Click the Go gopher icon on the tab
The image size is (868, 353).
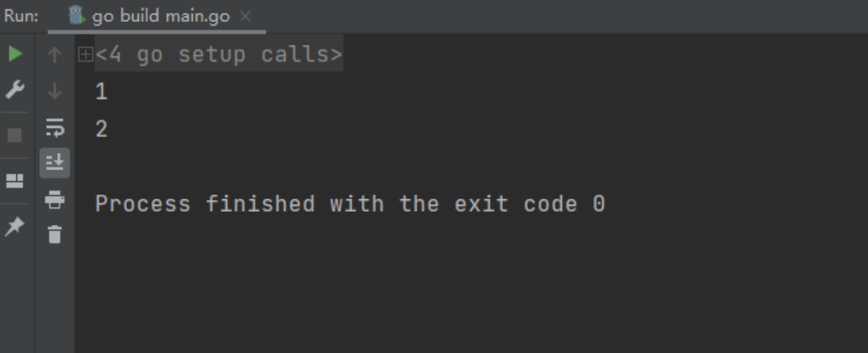(x=77, y=16)
